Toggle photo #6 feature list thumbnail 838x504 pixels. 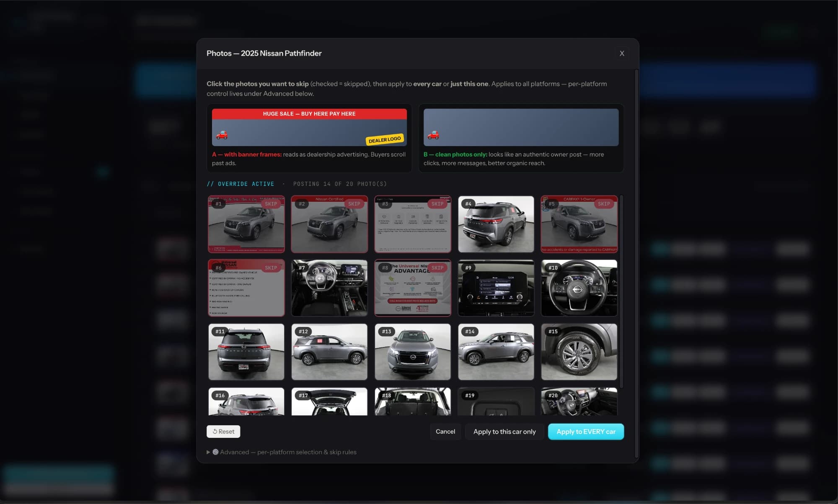pyautogui.click(x=246, y=288)
